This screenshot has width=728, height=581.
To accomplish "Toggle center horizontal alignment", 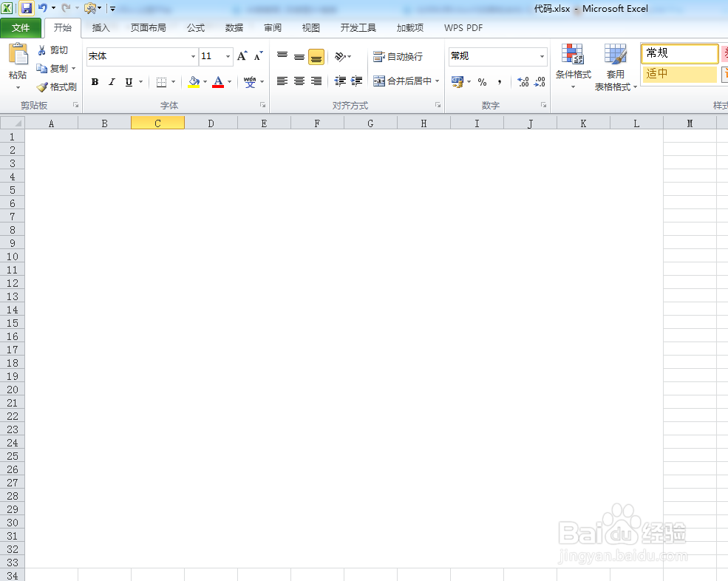I will [x=299, y=81].
